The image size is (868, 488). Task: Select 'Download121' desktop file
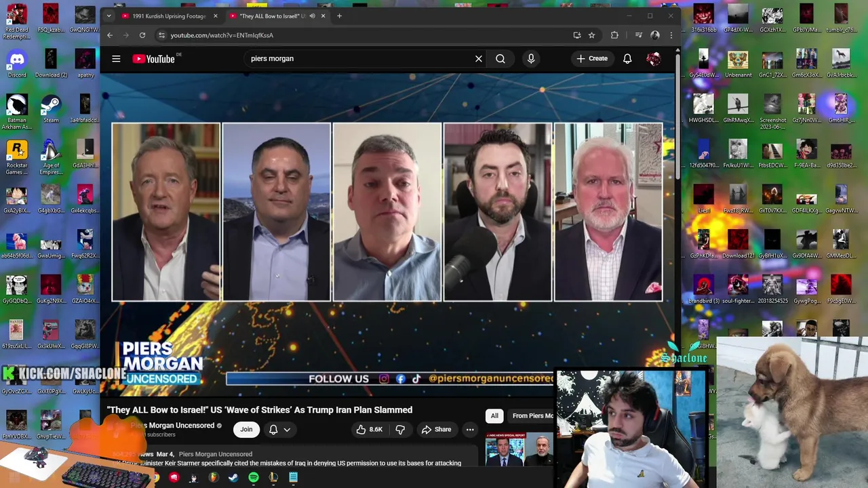click(738, 244)
